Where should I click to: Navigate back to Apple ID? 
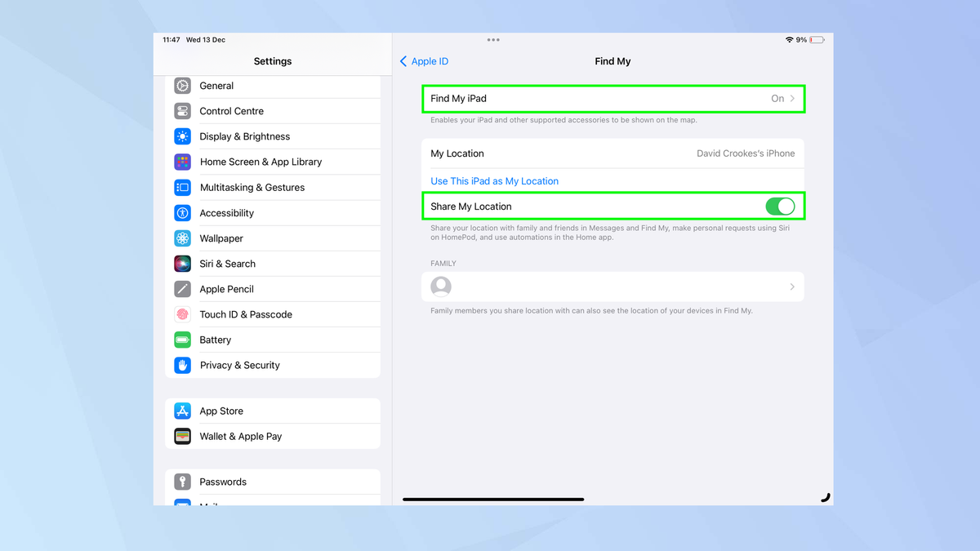(423, 60)
